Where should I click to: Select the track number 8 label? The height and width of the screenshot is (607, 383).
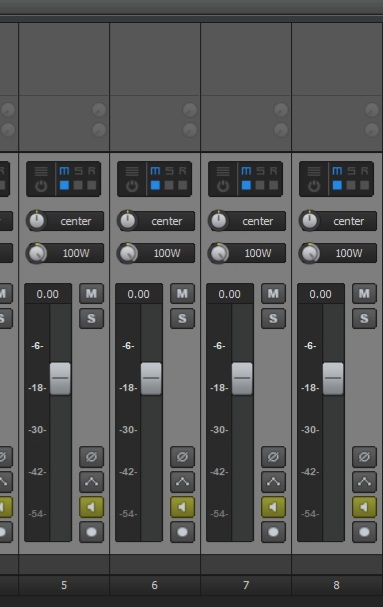(x=337, y=585)
